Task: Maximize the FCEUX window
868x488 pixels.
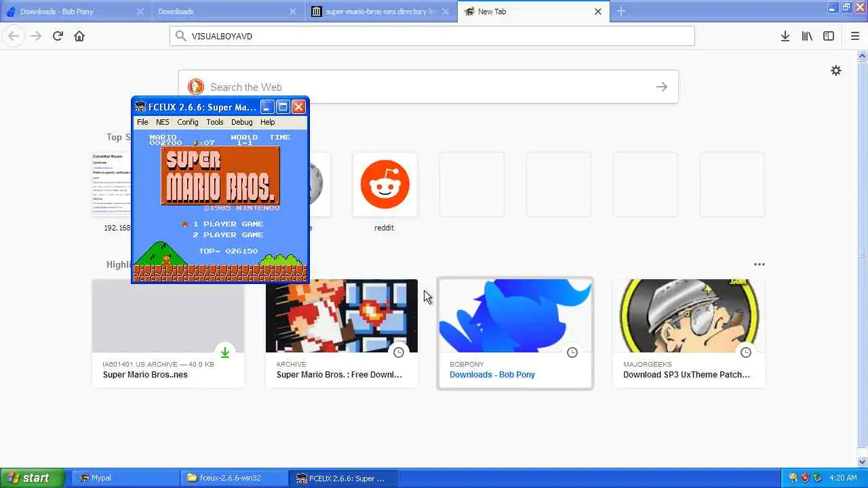Action: [283, 107]
